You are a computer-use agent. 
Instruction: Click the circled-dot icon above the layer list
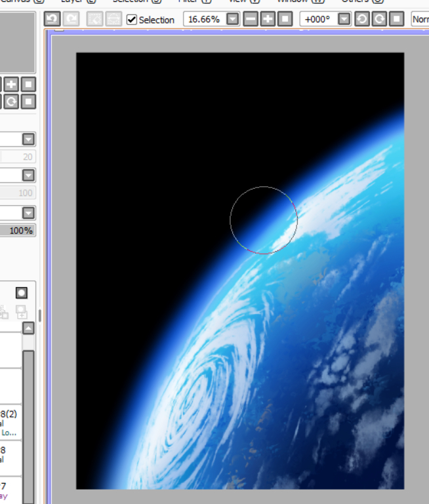coord(22,292)
